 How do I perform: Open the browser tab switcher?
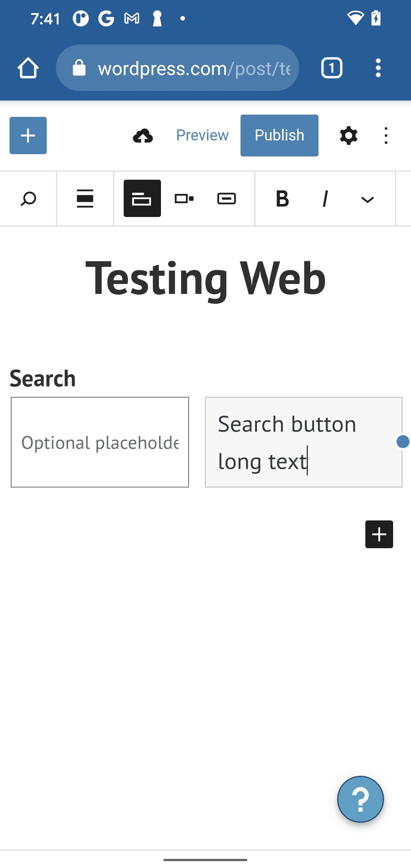click(331, 67)
